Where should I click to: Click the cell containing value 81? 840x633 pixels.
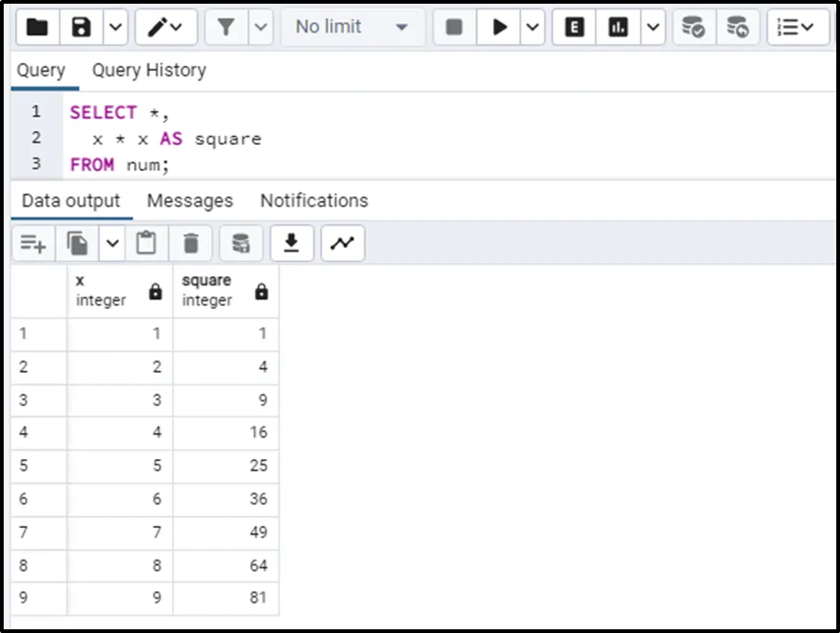226,599
